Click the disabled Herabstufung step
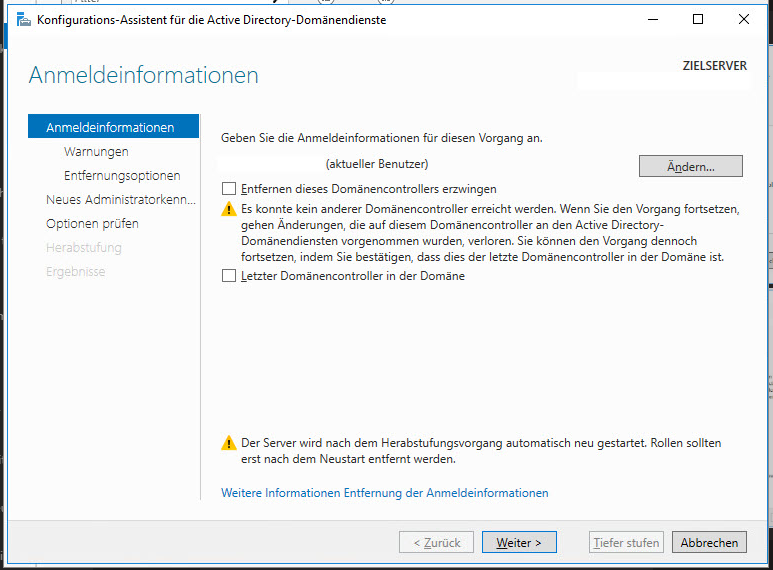The width and height of the screenshot is (773, 570). pos(84,248)
